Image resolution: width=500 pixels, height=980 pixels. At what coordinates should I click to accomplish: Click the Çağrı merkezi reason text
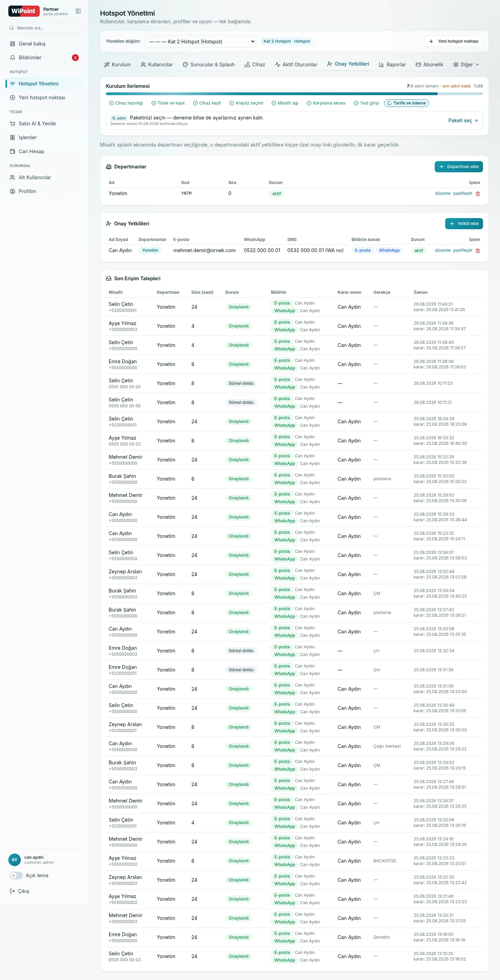point(387,746)
